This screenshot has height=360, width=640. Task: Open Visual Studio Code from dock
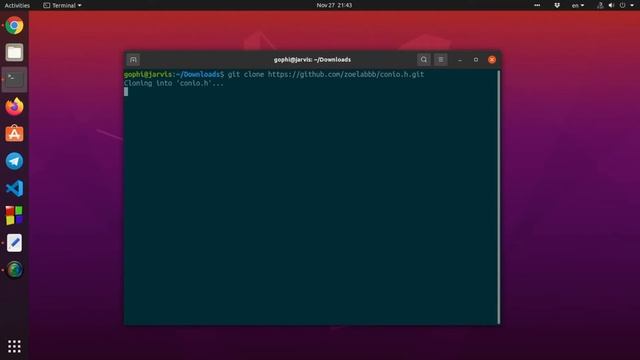coord(14,188)
